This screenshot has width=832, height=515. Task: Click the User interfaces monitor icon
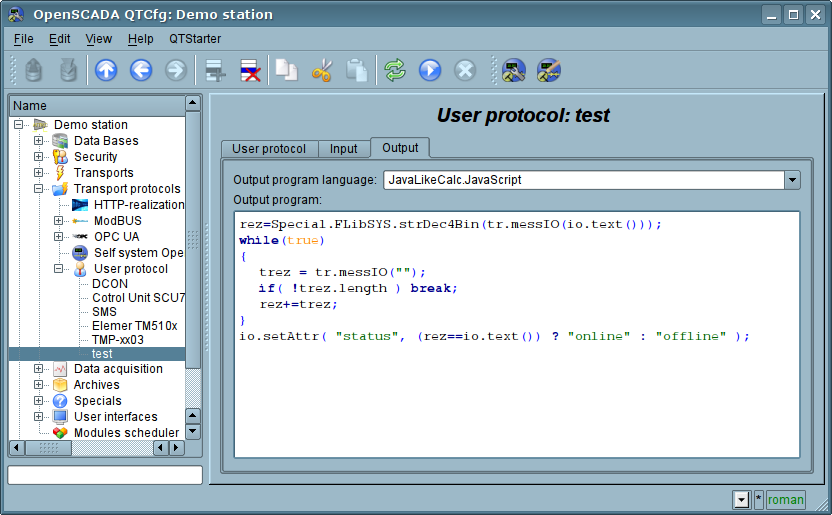[60, 416]
